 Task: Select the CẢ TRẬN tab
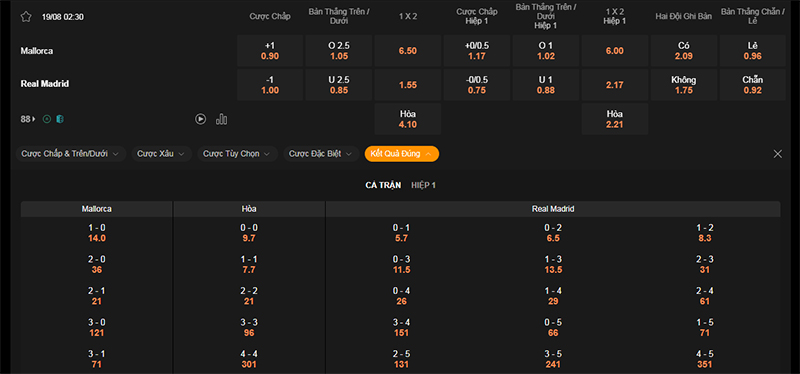[x=383, y=185]
